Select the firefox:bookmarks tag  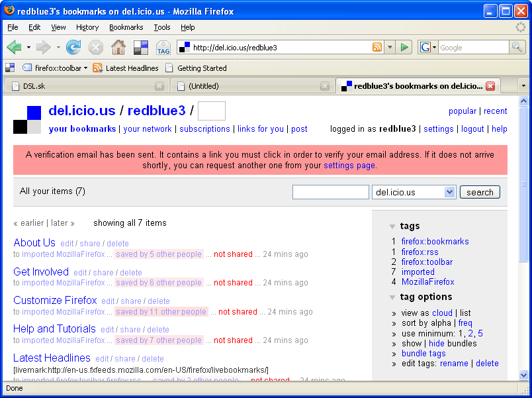tap(435, 242)
